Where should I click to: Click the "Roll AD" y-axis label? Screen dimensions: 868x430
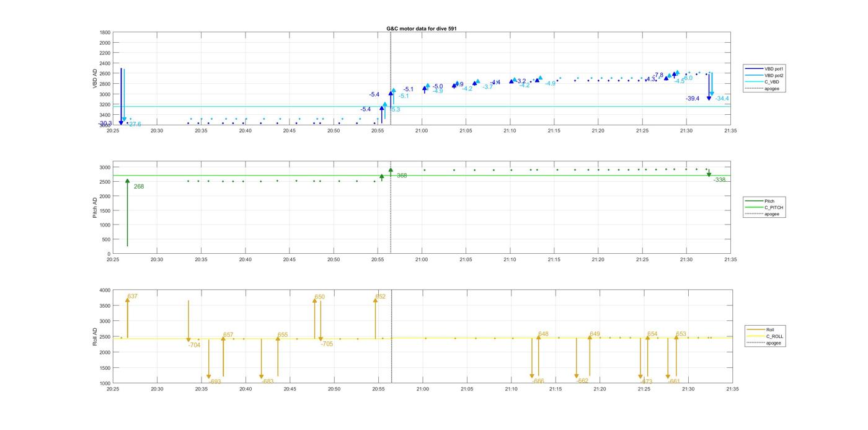pyautogui.click(x=95, y=337)
